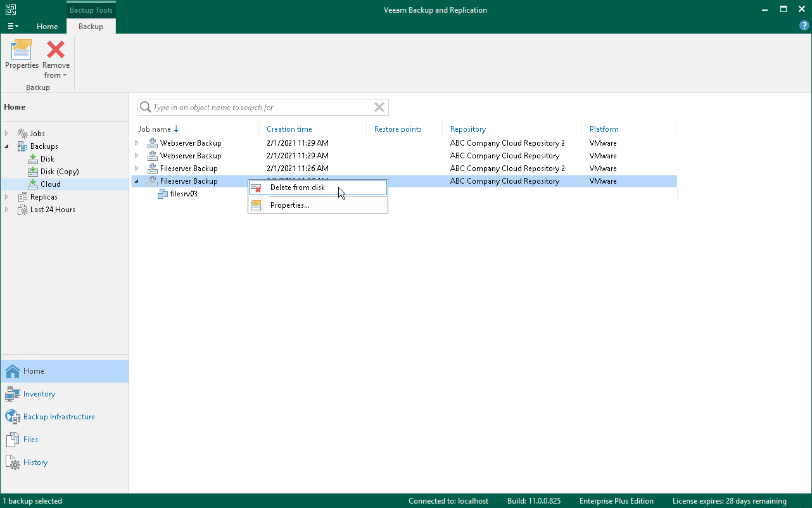Open the Inventory view icon
Viewport: 812px width, 508px height.
13,394
